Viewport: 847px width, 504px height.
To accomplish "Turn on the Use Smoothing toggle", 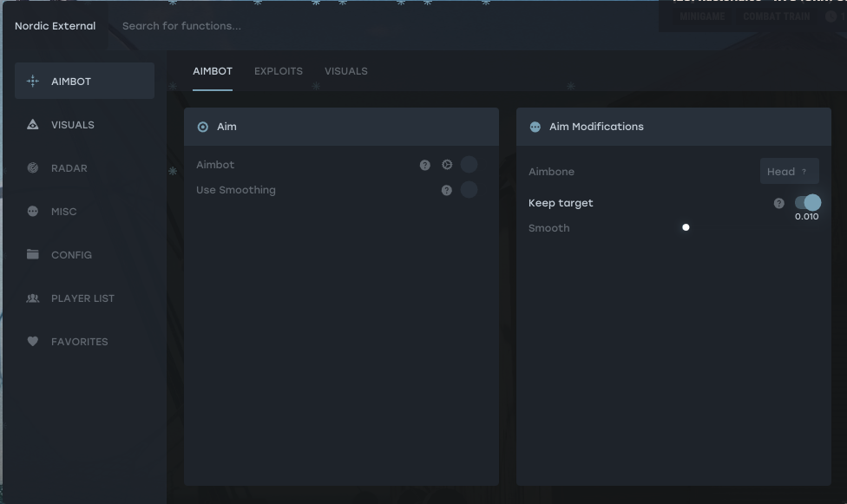I will [469, 190].
